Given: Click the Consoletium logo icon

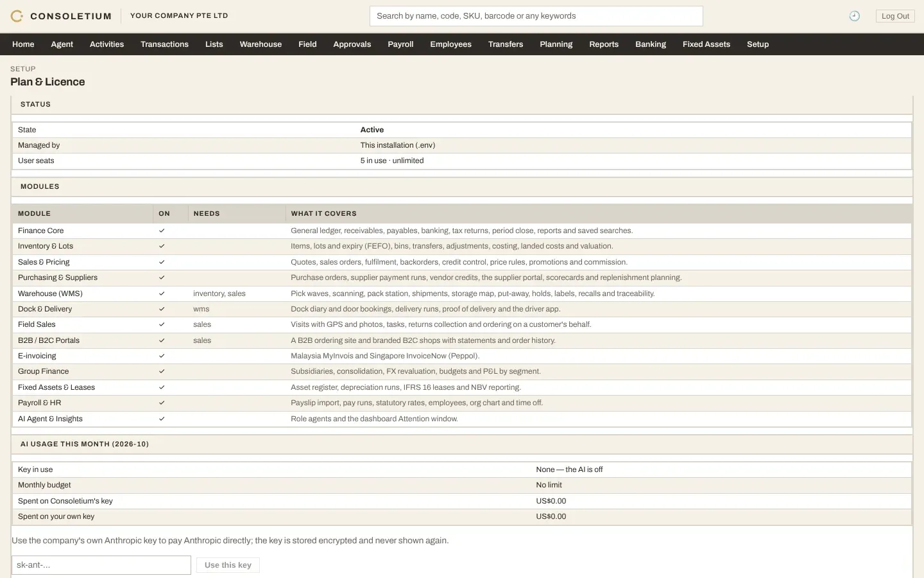Looking at the screenshot, I should pyautogui.click(x=17, y=16).
